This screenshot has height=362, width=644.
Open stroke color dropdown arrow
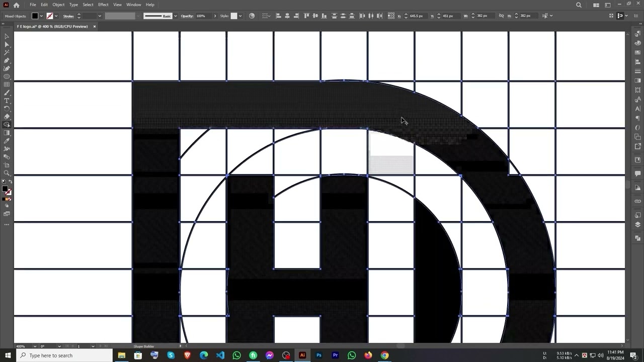tap(56, 16)
